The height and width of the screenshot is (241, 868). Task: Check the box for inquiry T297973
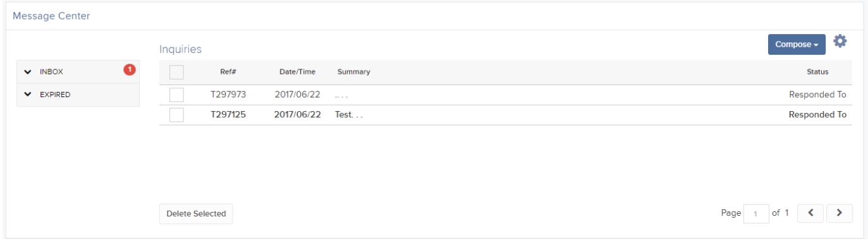coord(176,95)
